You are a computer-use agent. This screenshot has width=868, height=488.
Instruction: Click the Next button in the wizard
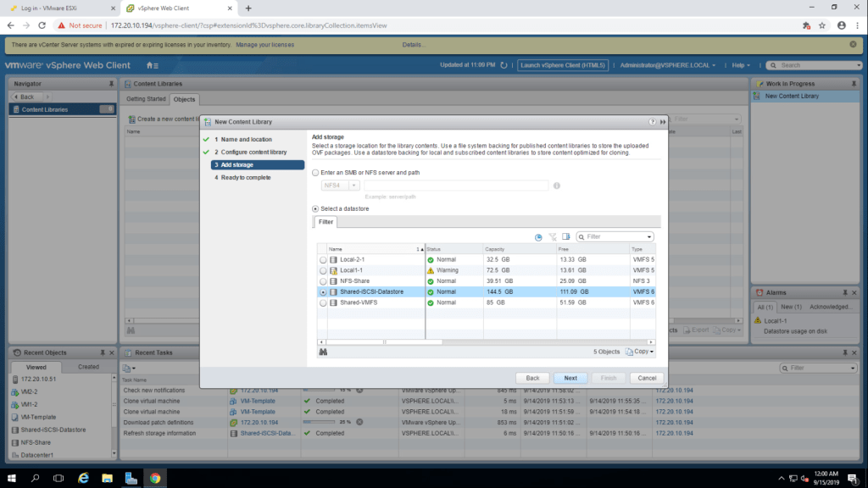pyautogui.click(x=570, y=378)
